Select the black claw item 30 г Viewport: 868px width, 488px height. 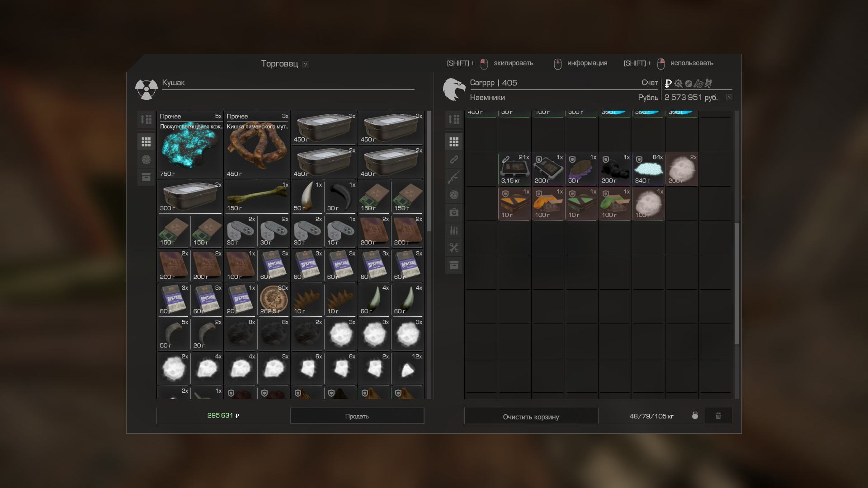(x=340, y=197)
